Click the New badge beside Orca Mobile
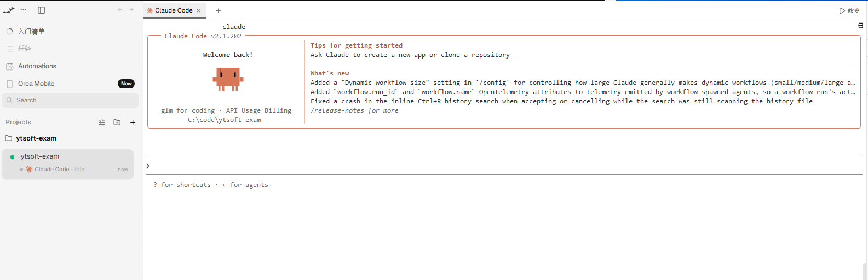 coord(126,84)
